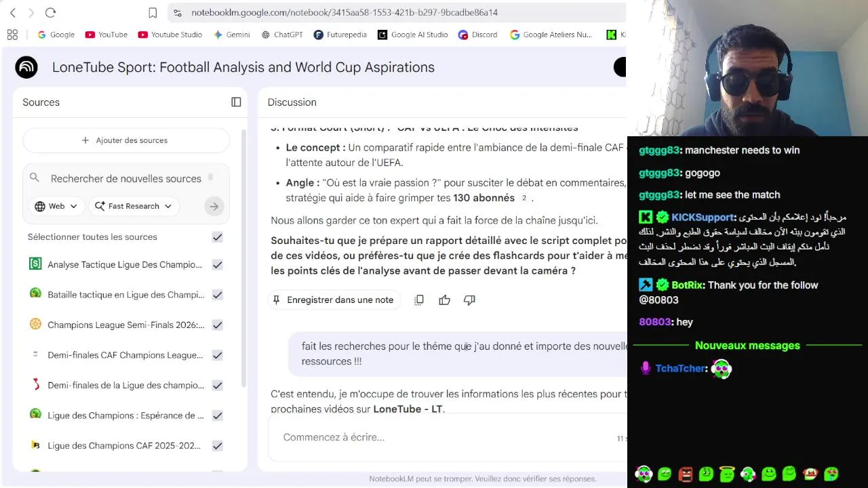Open source Champions League Semi-Finals 2026:...
The width and height of the screenshot is (868, 488).
(126, 325)
